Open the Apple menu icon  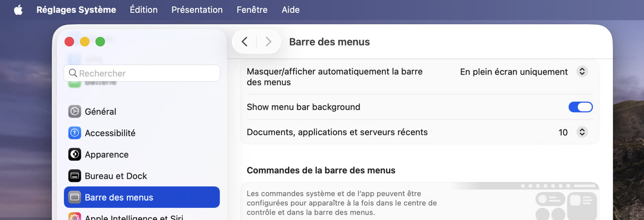[18, 10]
